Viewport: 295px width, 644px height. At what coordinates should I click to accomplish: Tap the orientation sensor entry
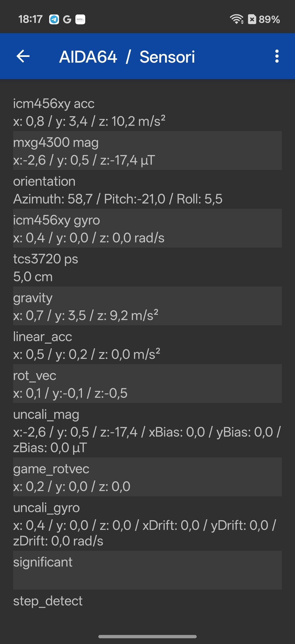(147, 190)
